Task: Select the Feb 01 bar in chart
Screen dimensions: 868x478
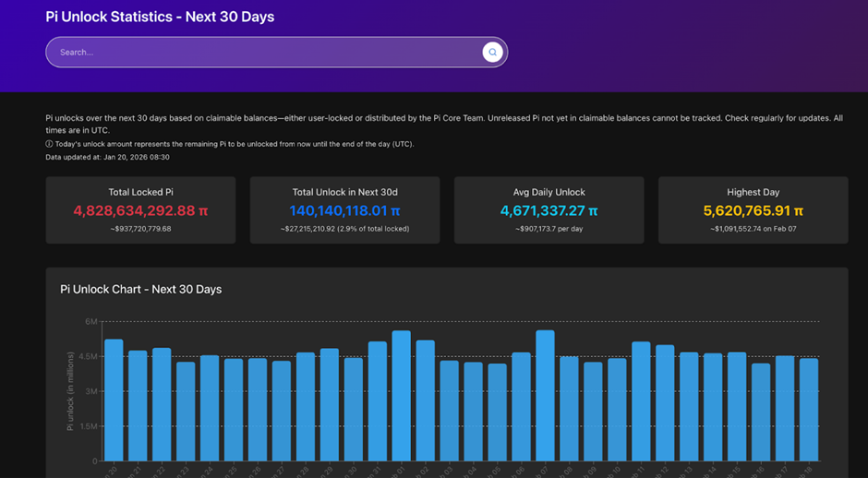Action: (401, 397)
